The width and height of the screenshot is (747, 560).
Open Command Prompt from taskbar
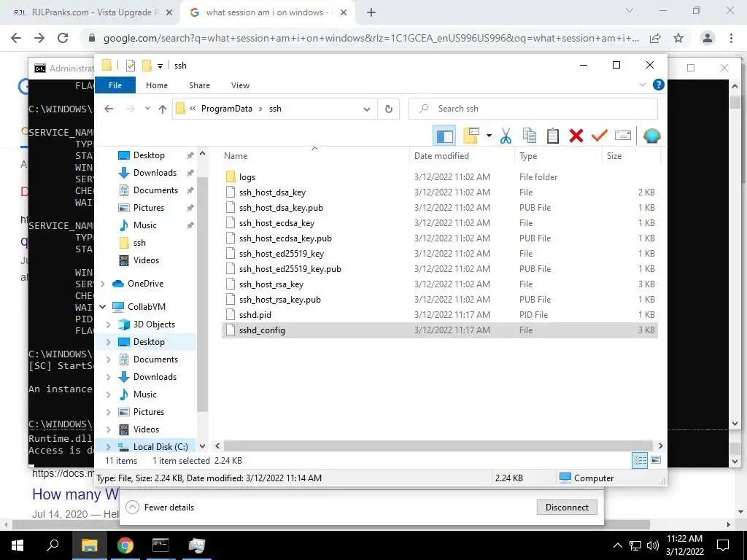click(x=160, y=545)
